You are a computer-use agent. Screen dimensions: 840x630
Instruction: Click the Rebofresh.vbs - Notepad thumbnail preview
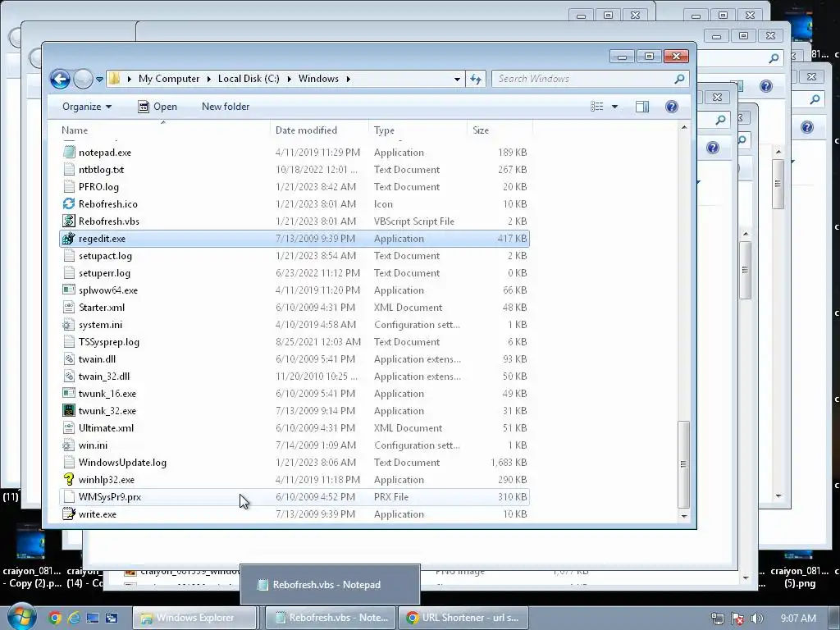[330, 584]
